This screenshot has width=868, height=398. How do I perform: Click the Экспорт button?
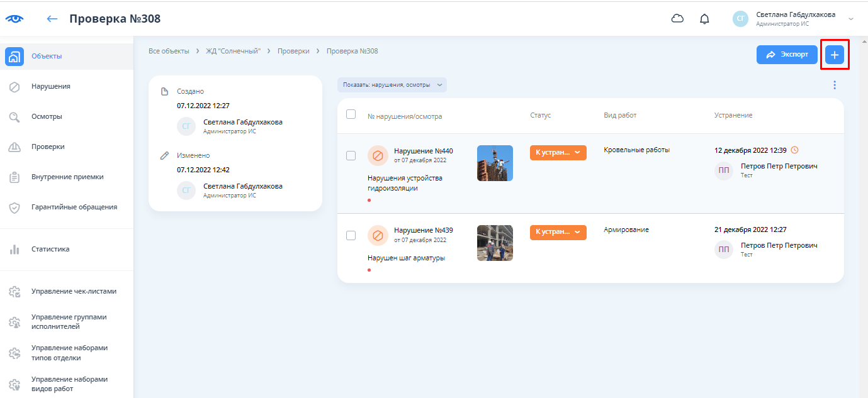click(787, 55)
